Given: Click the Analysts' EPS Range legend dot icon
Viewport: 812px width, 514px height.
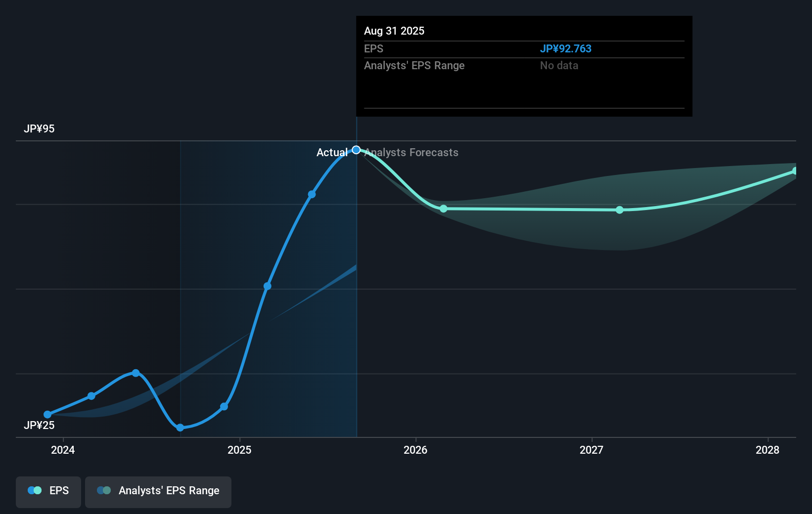Looking at the screenshot, I should (104, 490).
